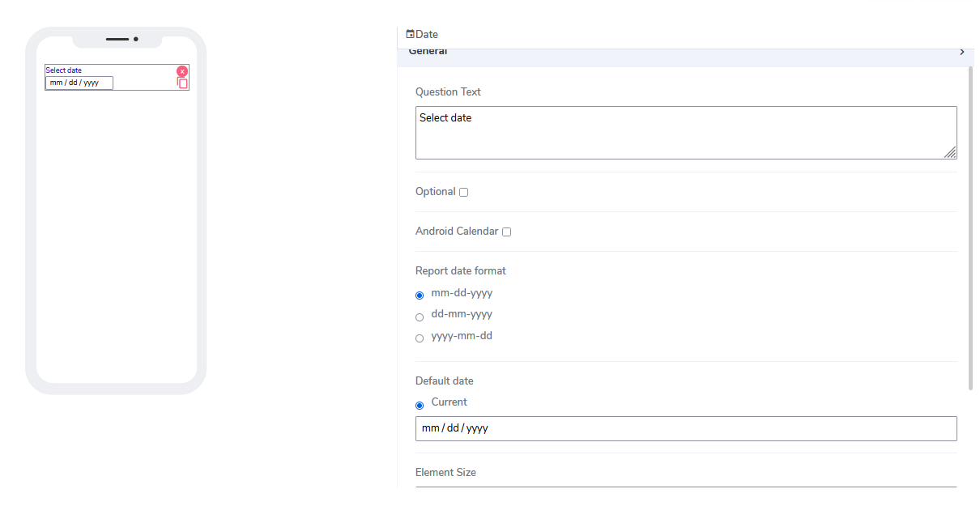Click the properties panel vertical scrollbar
This screenshot has height=506, width=980.
[970, 227]
